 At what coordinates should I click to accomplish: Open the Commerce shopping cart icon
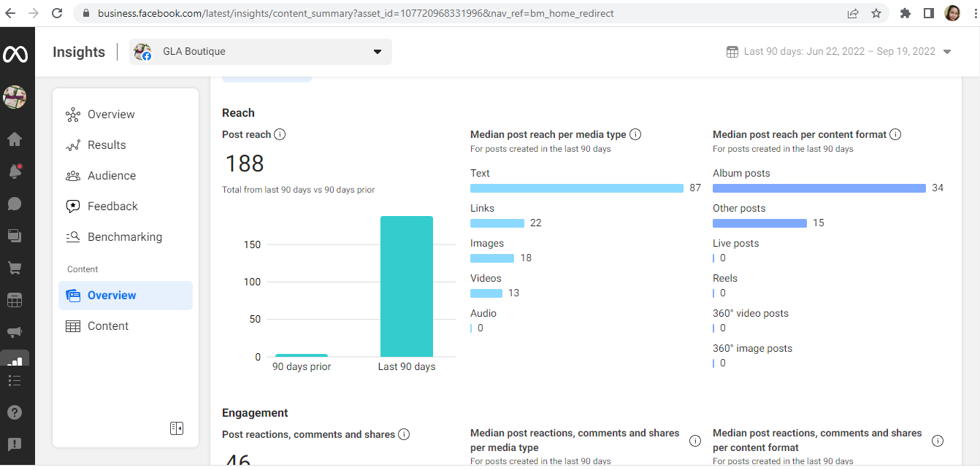point(15,268)
